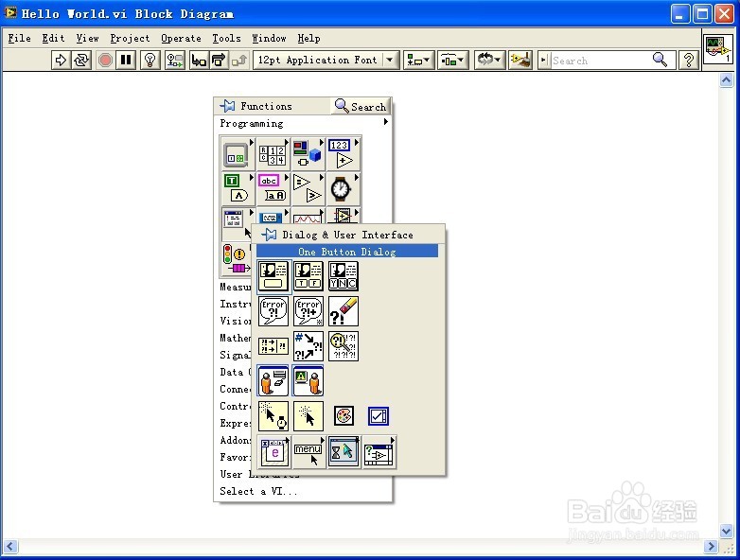Viewport: 740px width, 560px height.
Task: Open Distribute Objects dropdown
Action: point(452,60)
